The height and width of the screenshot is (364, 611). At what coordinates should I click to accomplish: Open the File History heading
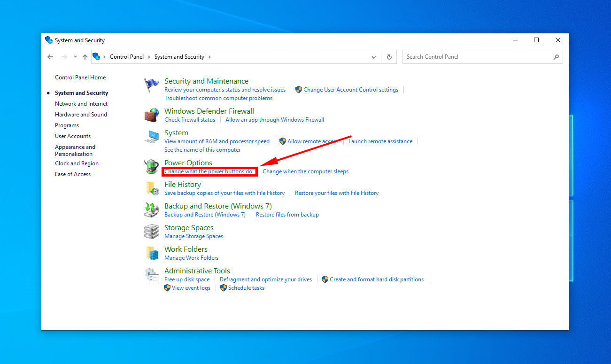(x=183, y=184)
